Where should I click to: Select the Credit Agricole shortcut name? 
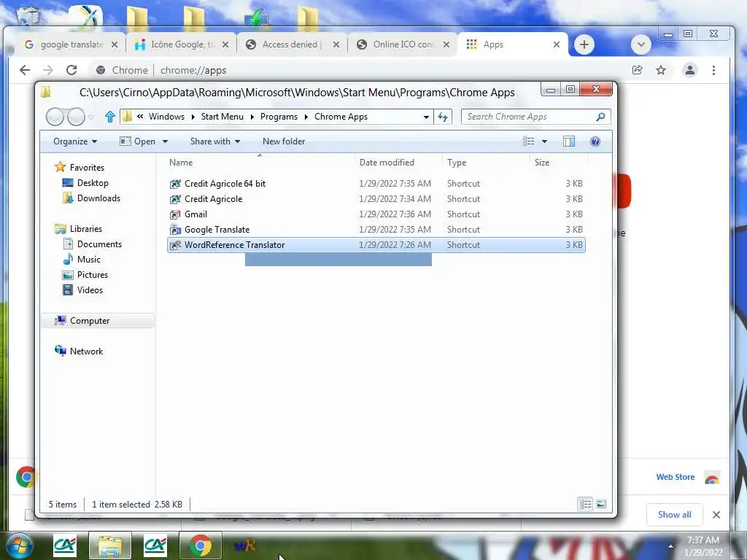pyautogui.click(x=214, y=199)
